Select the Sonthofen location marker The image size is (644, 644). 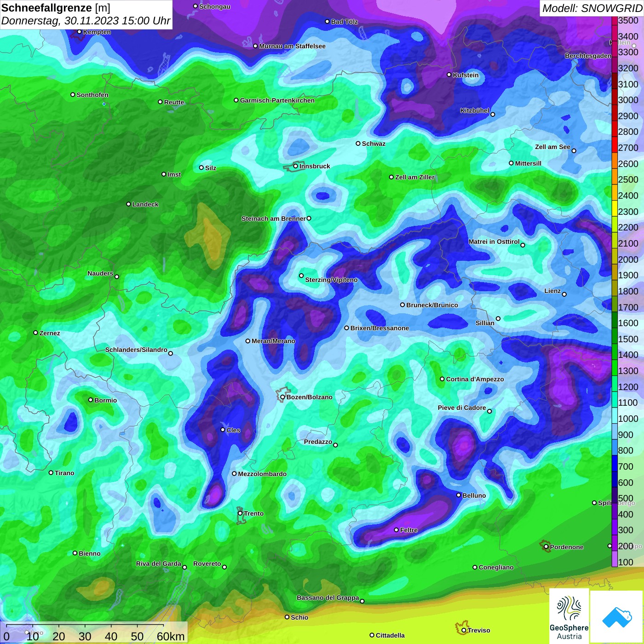(73, 95)
